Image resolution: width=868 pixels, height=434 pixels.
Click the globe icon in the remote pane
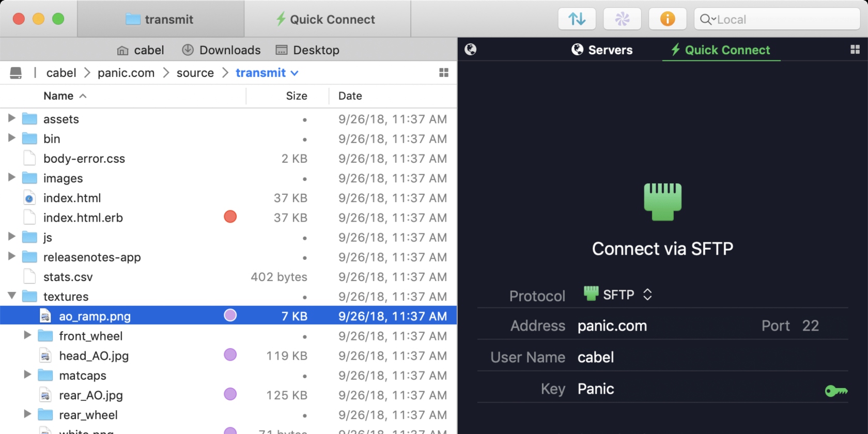pos(471,50)
